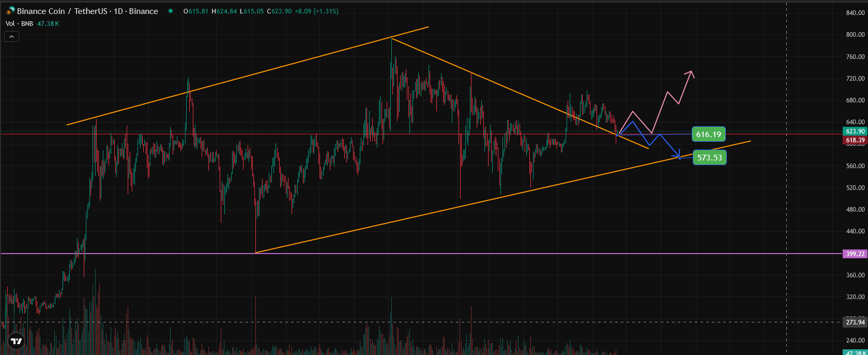Click the 760.00 price scale label
Screen dimensions: 868x355
855,57
